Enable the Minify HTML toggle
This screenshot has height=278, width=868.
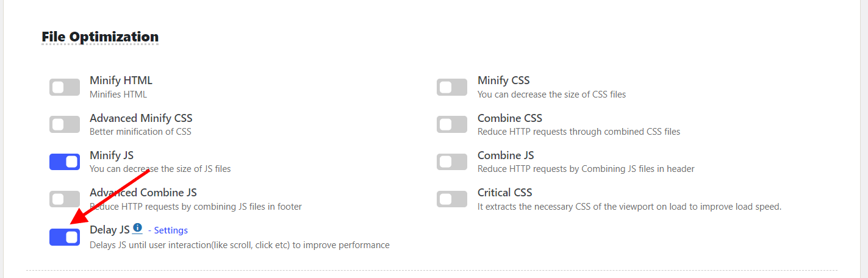(65, 87)
